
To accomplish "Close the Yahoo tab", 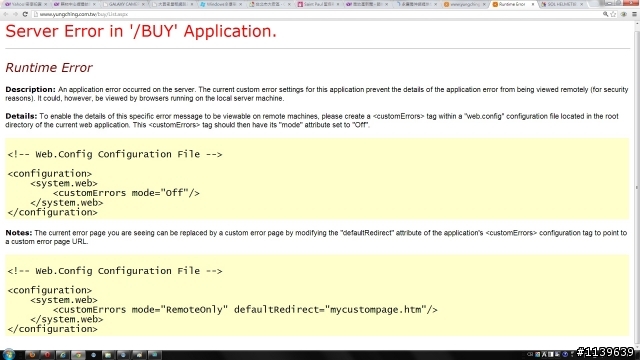I will [x=45, y=4].
